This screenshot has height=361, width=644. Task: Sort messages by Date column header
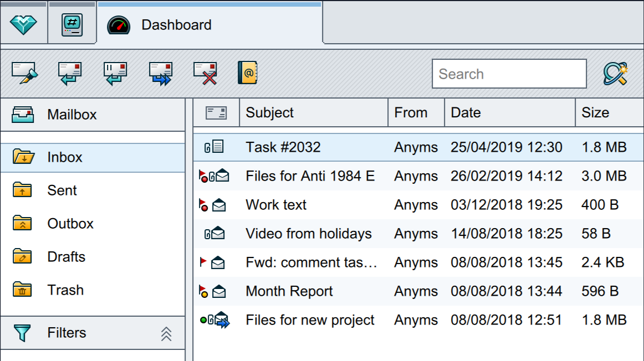(x=466, y=113)
